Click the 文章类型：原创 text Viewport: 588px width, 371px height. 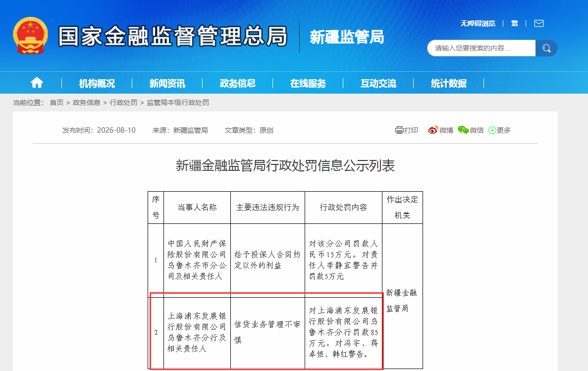pos(249,130)
